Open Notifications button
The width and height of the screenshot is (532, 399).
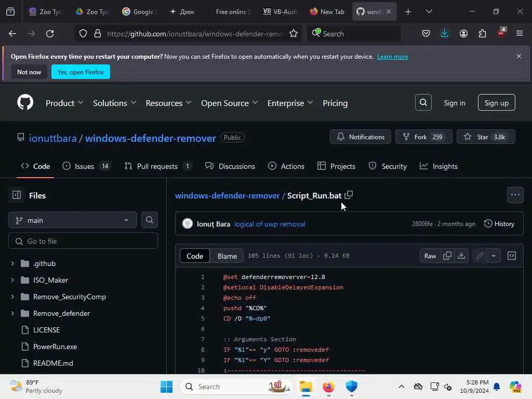coord(361,137)
